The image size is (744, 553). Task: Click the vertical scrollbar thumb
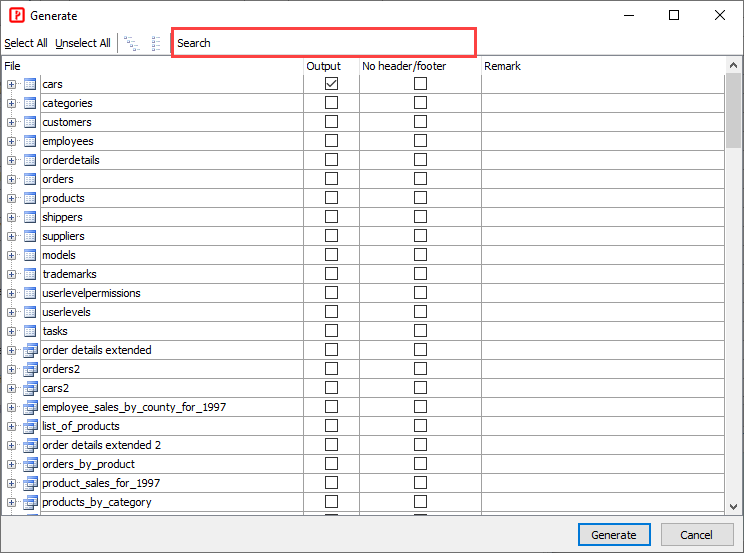tap(734, 110)
